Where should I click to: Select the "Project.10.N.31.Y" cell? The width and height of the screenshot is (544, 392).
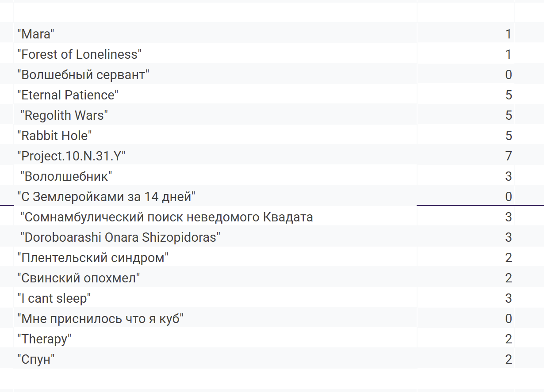coord(215,156)
